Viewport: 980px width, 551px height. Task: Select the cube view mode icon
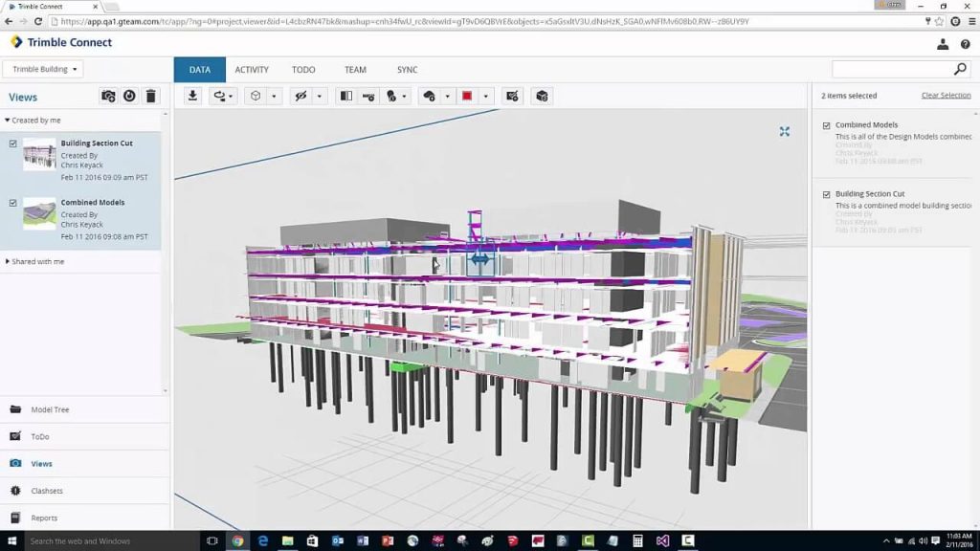[256, 96]
